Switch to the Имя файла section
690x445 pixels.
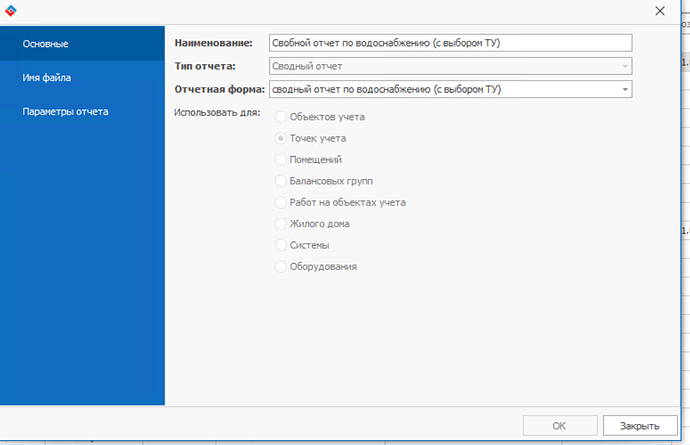point(82,77)
